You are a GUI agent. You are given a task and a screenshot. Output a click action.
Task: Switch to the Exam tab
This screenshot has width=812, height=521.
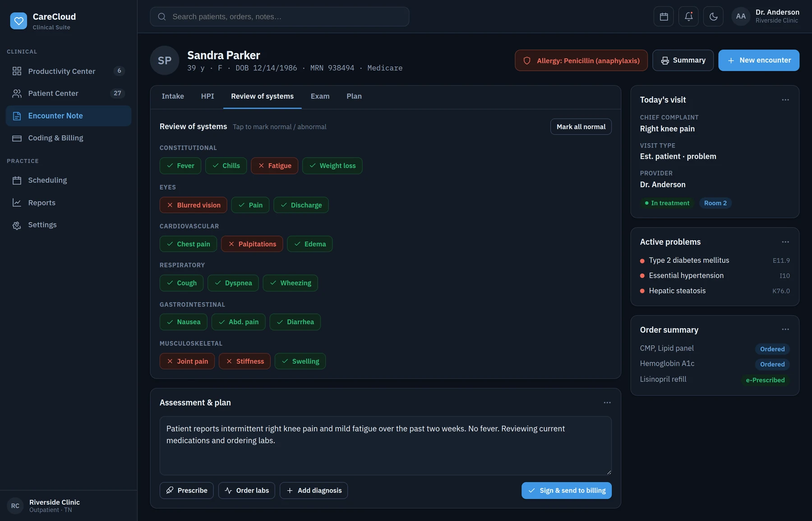pyautogui.click(x=320, y=97)
